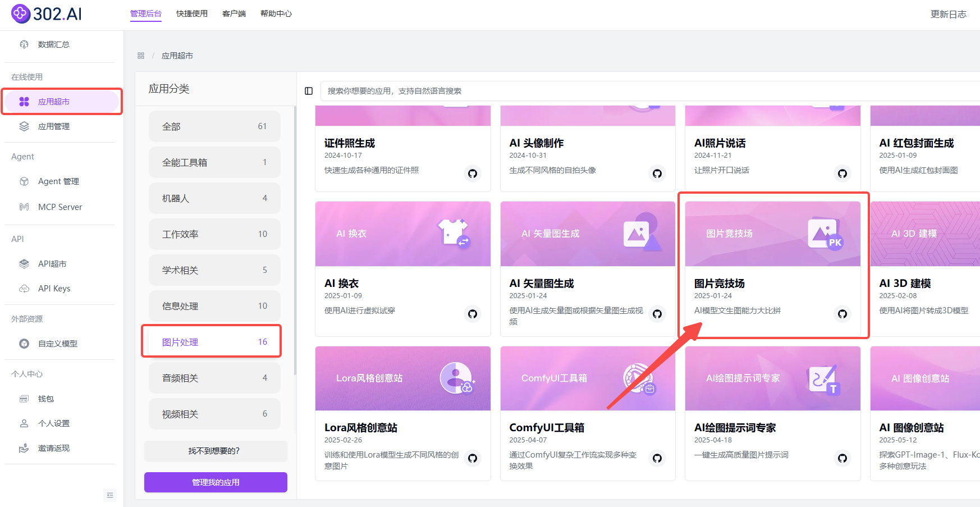Click the 找不到想要的? button

coord(216,451)
